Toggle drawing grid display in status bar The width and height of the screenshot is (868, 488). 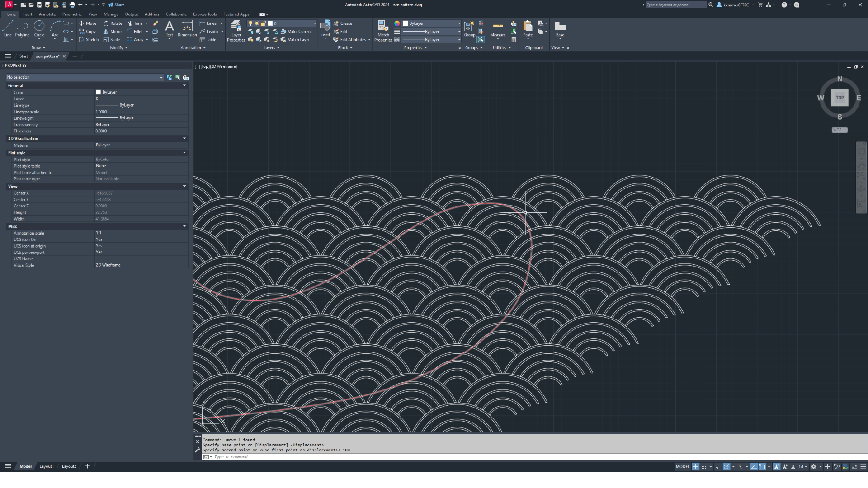[x=695, y=466]
